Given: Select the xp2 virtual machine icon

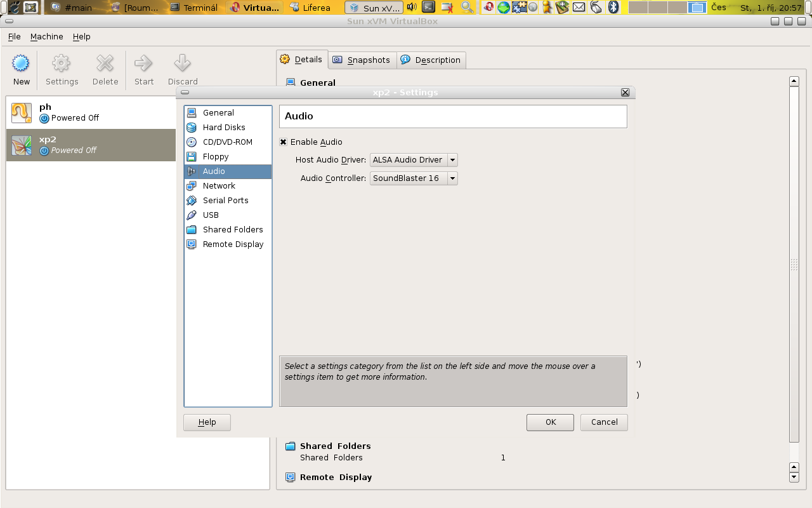Looking at the screenshot, I should 22,145.
